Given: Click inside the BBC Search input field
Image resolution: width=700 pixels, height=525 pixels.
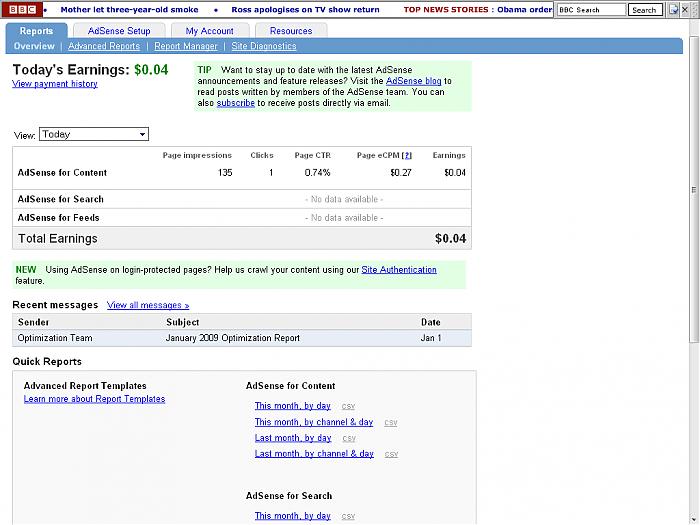Looking at the screenshot, I should pos(590,10).
